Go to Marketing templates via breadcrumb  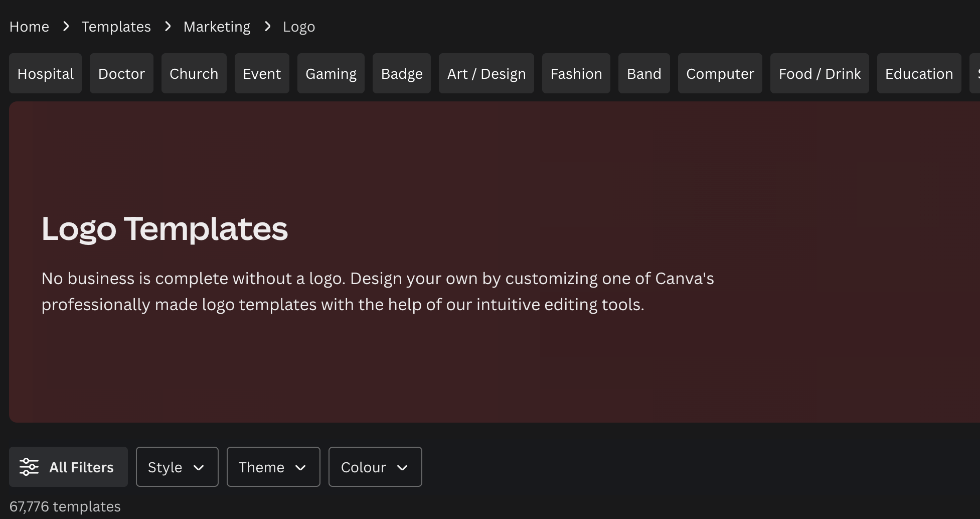click(217, 26)
